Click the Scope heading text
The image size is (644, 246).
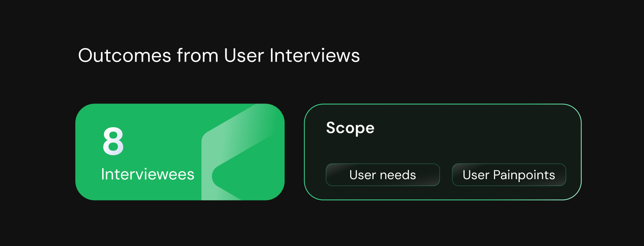point(350,128)
